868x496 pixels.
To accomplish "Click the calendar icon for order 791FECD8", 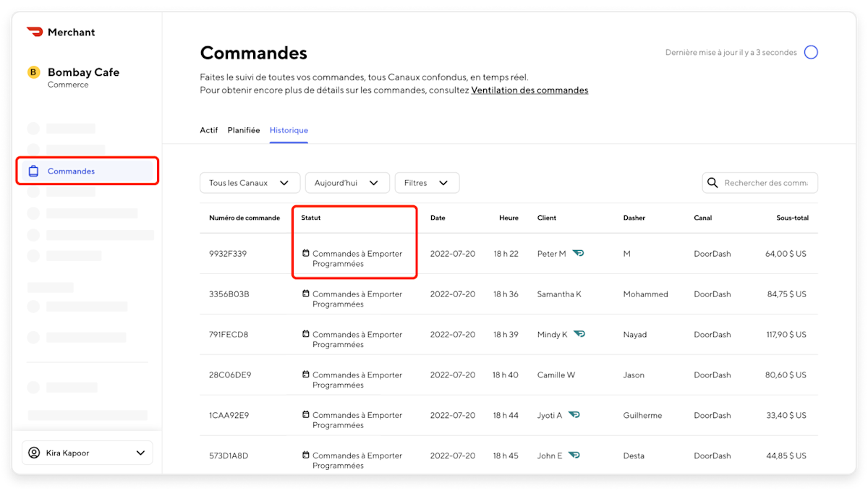I will pyautogui.click(x=305, y=335).
